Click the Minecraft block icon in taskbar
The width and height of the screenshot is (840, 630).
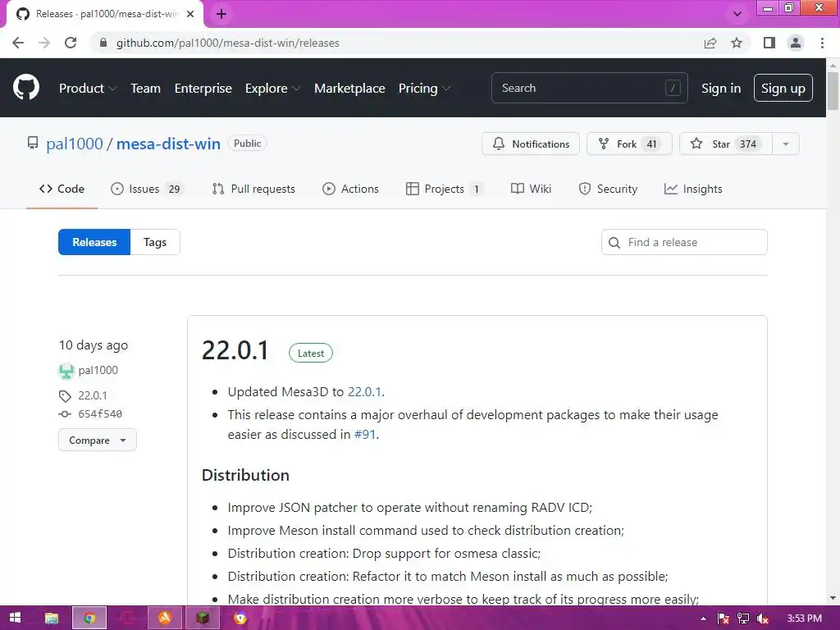pos(203,618)
